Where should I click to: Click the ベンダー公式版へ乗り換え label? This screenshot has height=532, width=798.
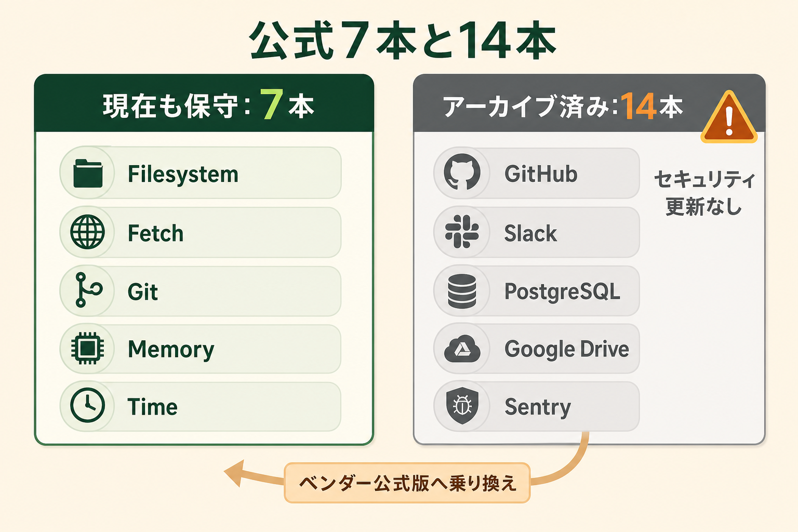[407, 483]
